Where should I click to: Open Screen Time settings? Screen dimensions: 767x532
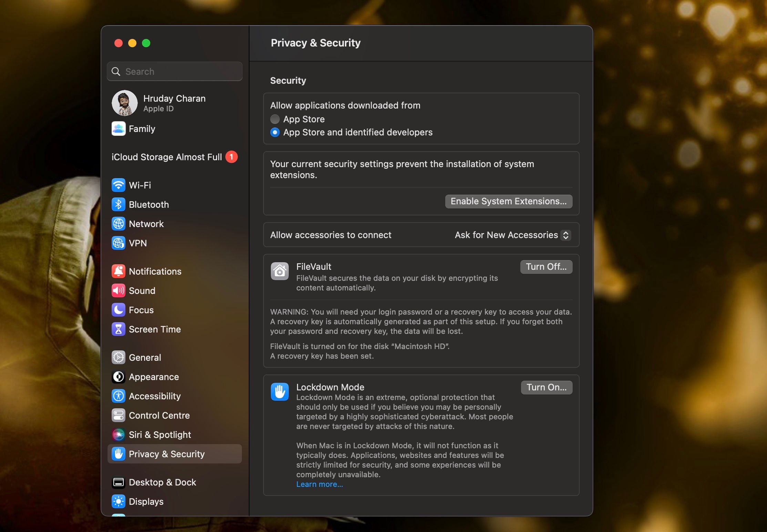tap(155, 329)
